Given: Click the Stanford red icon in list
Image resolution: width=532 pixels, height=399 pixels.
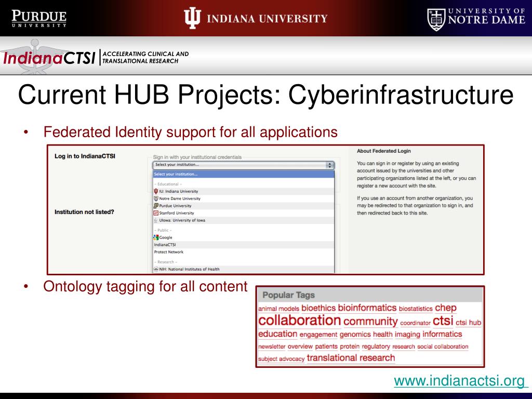Looking at the screenshot, I should click(156, 213).
